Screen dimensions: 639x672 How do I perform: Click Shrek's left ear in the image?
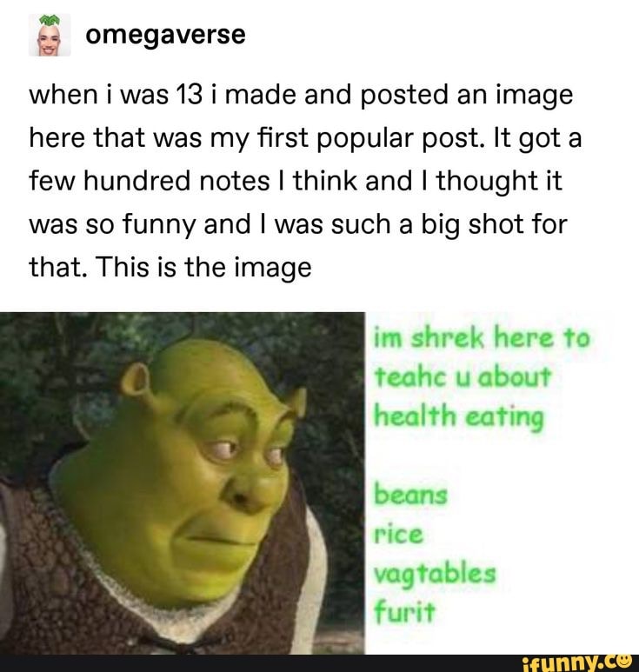[136, 380]
